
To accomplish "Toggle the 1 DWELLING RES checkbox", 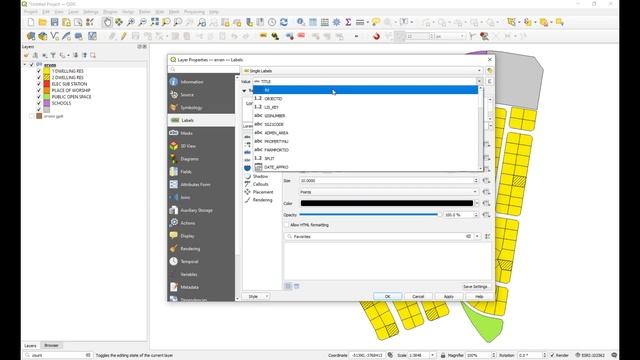I will click(x=39, y=71).
